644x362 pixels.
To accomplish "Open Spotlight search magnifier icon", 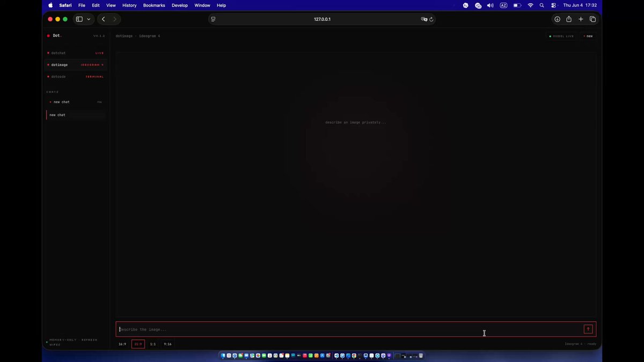I will pyautogui.click(x=542, y=5).
